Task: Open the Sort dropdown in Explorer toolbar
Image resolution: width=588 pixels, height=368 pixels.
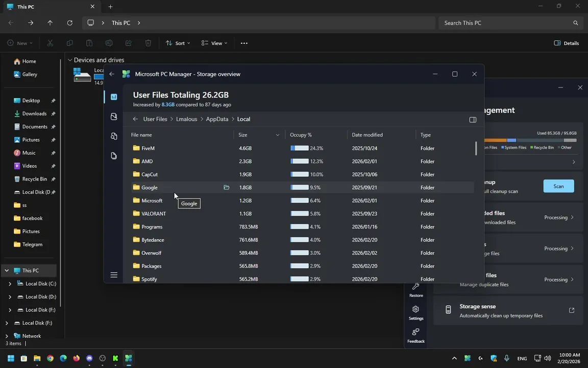Action: click(x=178, y=43)
